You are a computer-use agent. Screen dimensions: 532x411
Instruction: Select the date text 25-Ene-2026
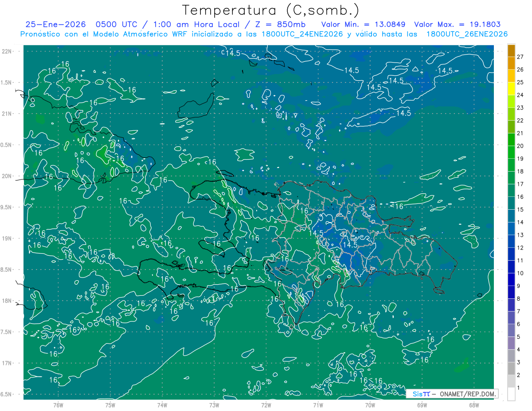click(x=55, y=24)
